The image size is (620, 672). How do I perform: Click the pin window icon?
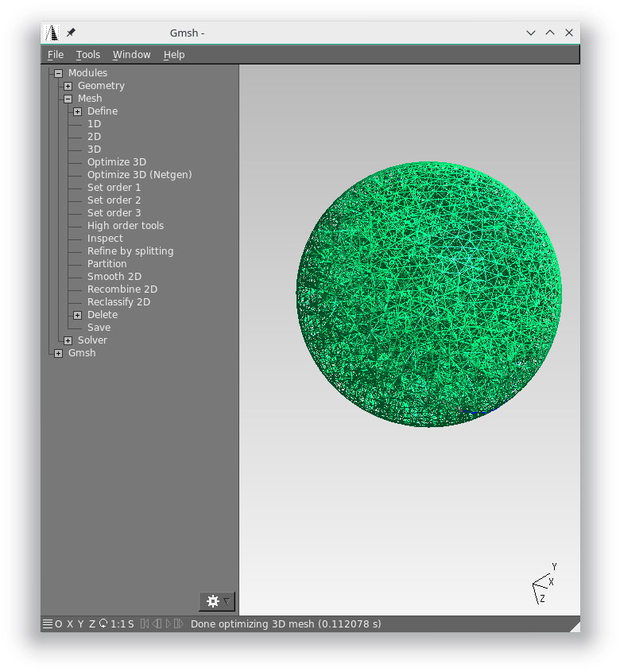71,32
